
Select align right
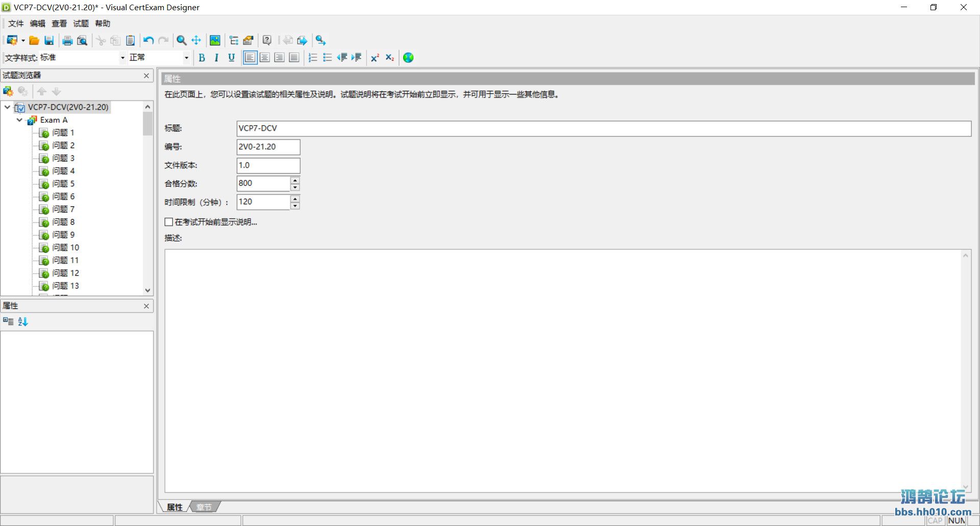point(279,58)
